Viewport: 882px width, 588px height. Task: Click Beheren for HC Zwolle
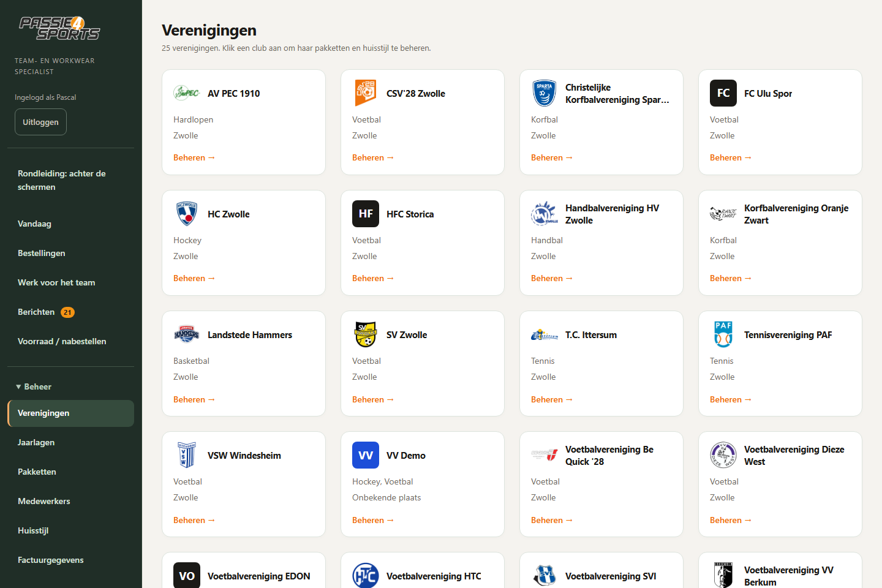(x=194, y=278)
